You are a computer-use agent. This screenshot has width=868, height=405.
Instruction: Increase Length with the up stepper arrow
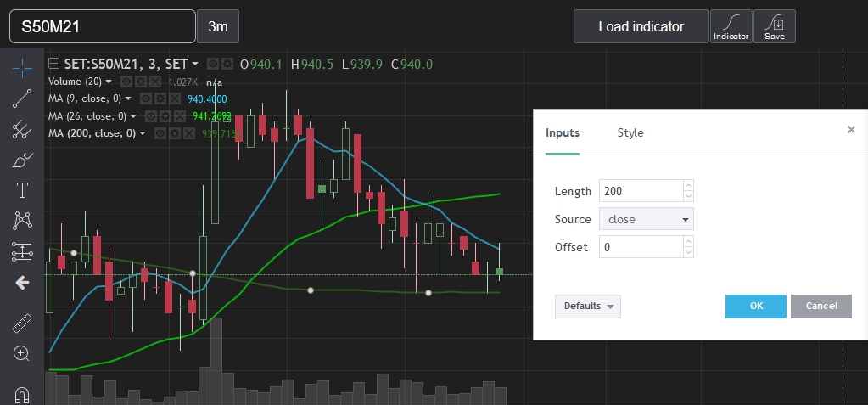pos(688,186)
